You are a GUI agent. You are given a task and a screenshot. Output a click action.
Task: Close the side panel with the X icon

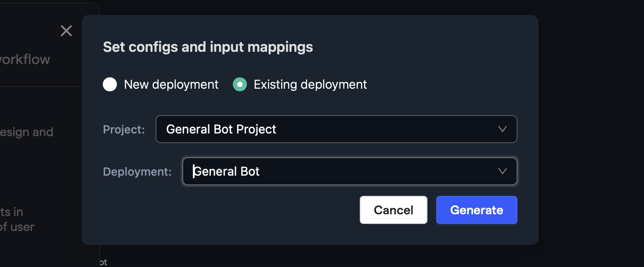click(66, 31)
